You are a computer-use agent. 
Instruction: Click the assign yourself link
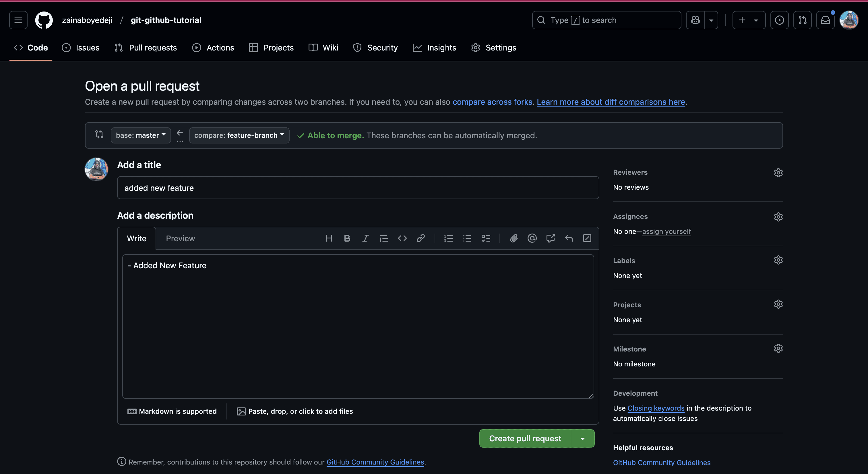pos(666,232)
